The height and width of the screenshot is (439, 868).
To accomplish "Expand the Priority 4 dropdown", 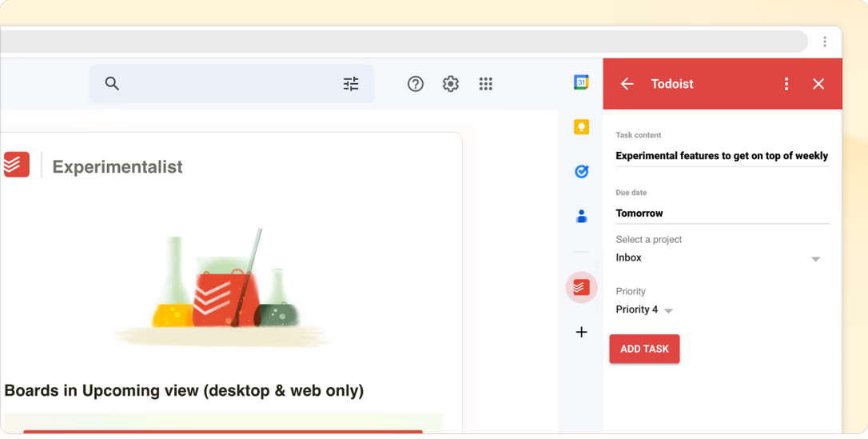I will click(644, 310).
